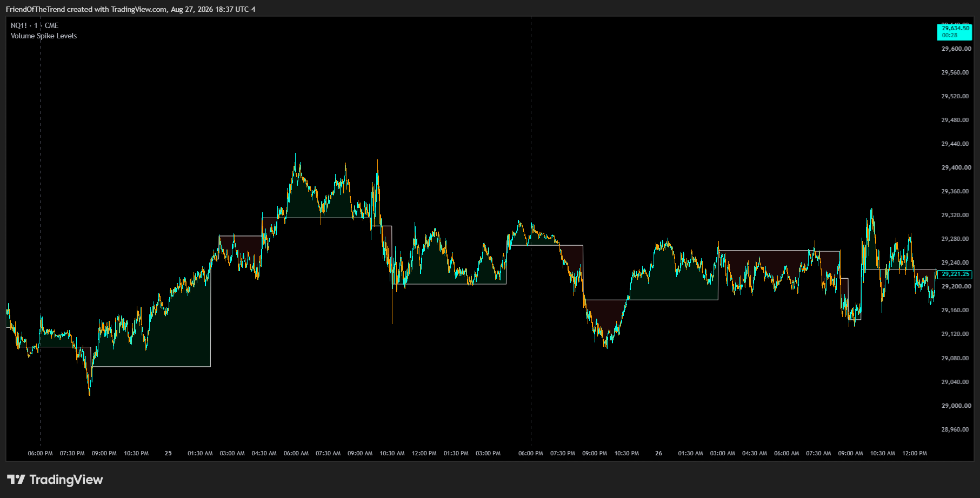
Task: Click the date label 25 on time axis
Action: 168,453
